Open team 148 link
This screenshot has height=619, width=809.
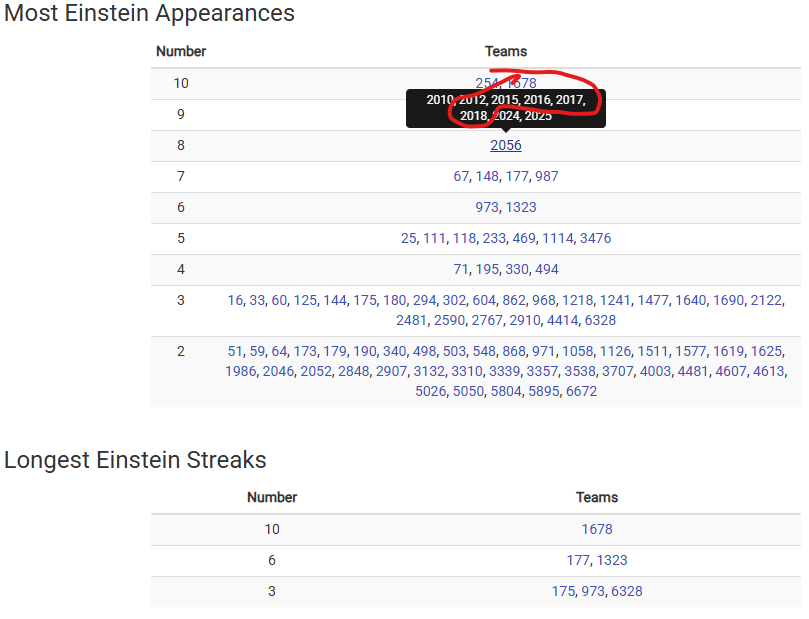(487, 176)
